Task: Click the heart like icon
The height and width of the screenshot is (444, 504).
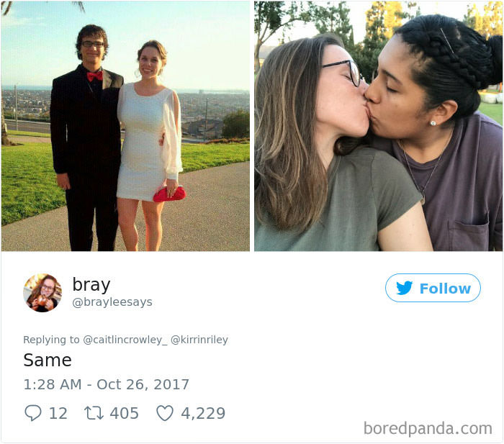Action: 165,413
